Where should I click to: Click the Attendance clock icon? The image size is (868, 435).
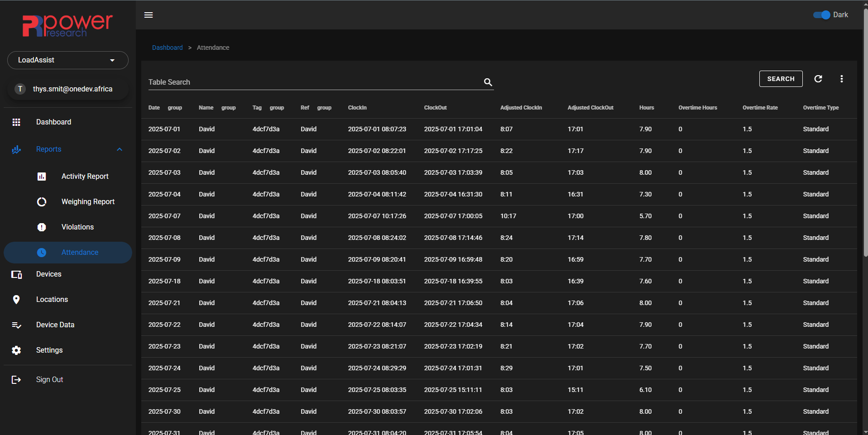(x=42, y=253)
